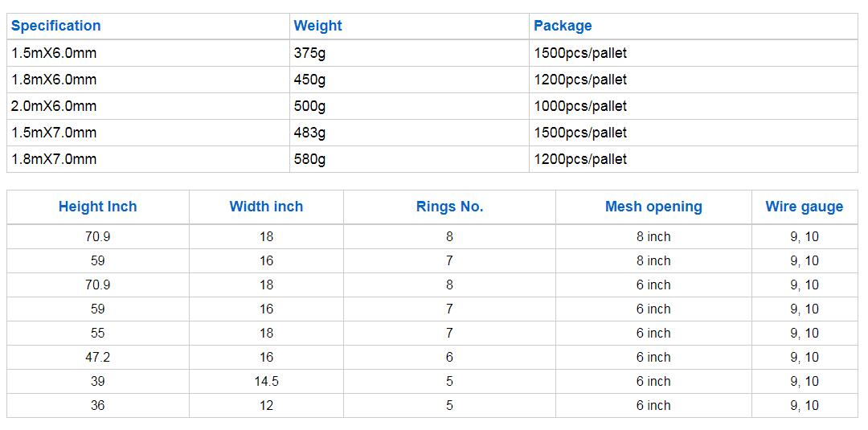Click the 36 height cell
Screen dimensions: 868x430
[x=98, y=406]
